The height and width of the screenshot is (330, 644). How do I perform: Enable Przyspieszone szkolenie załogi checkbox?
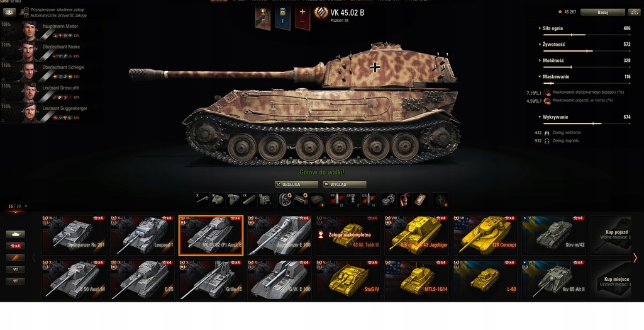click(26, 9)
